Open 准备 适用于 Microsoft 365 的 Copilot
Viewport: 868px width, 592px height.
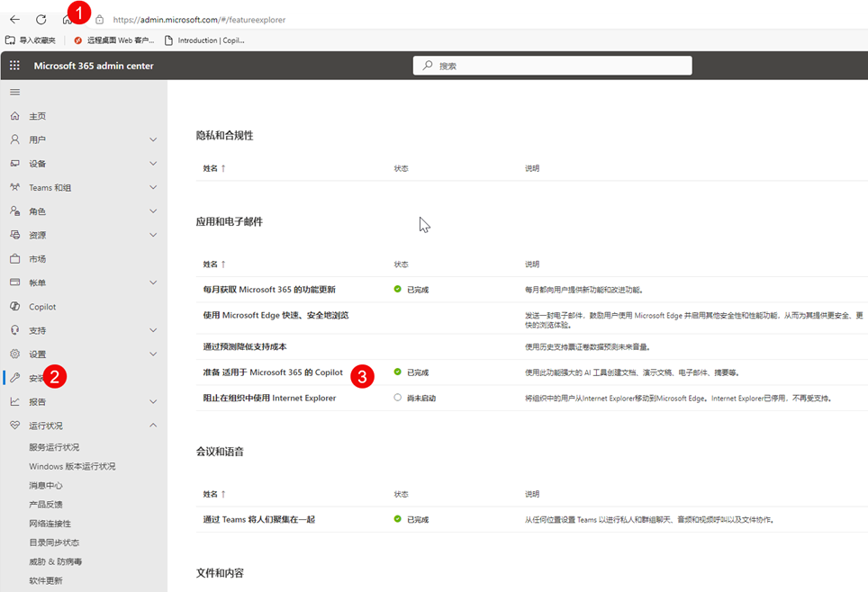click(273, 372)
